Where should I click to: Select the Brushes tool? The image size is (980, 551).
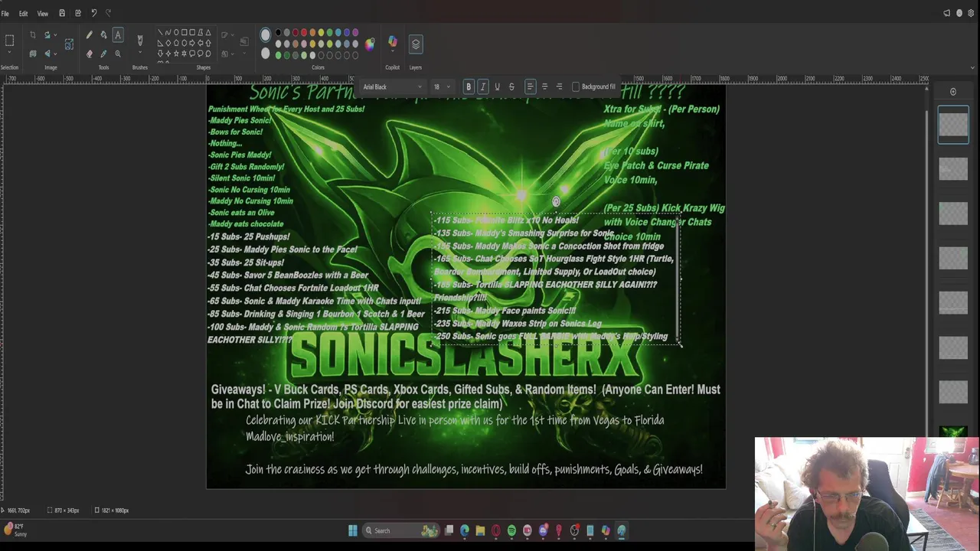tap(139, 40)
